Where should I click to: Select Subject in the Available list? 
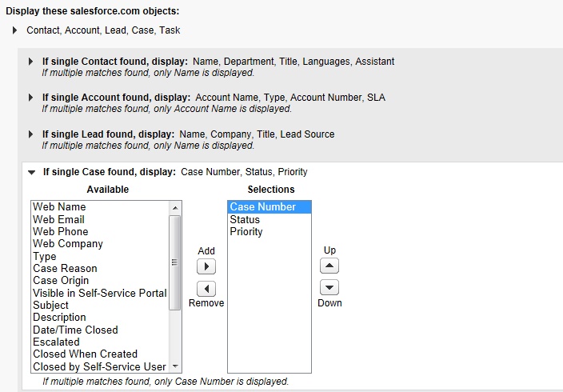pyautogui.click(x=50, y=305)
